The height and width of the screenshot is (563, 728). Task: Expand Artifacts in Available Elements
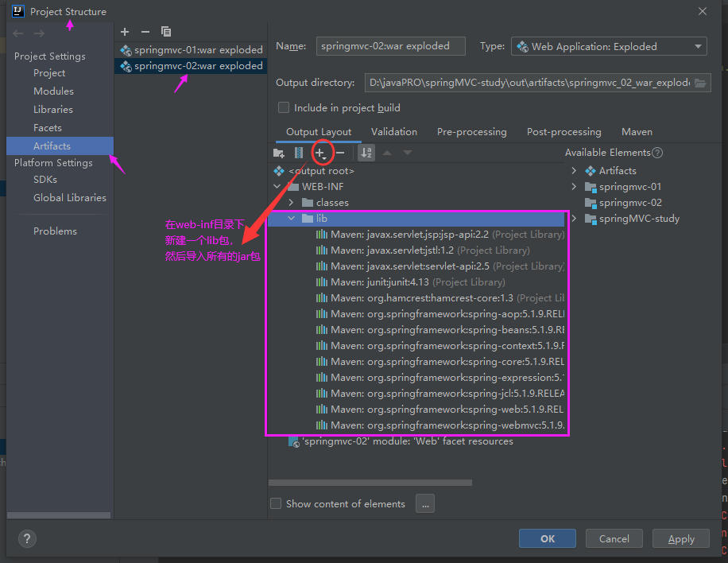(x=574, y=171)
